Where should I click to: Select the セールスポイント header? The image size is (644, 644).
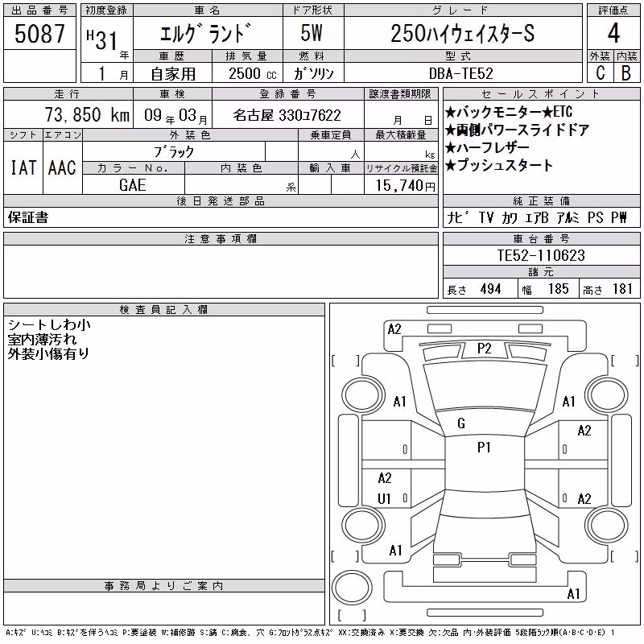(541, 94)
